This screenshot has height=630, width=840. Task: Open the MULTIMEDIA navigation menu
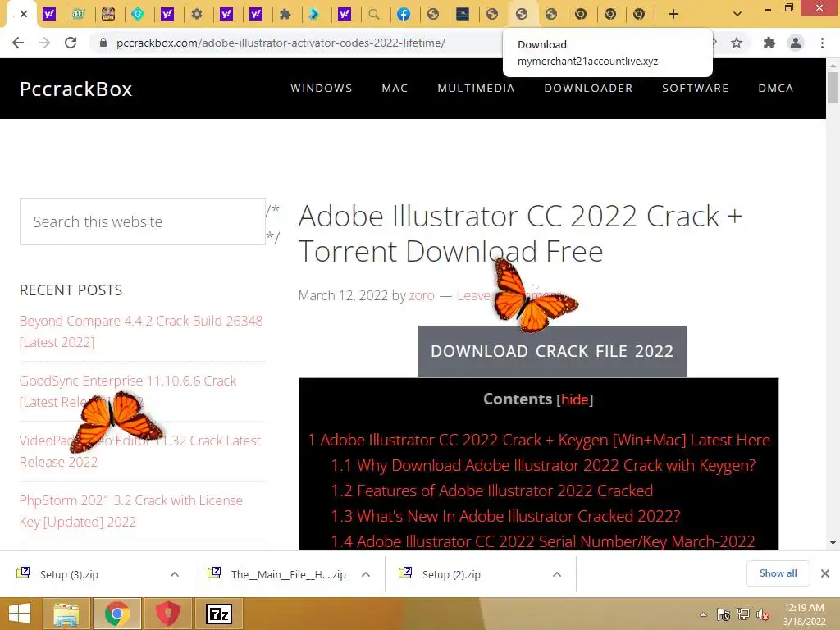476,88
